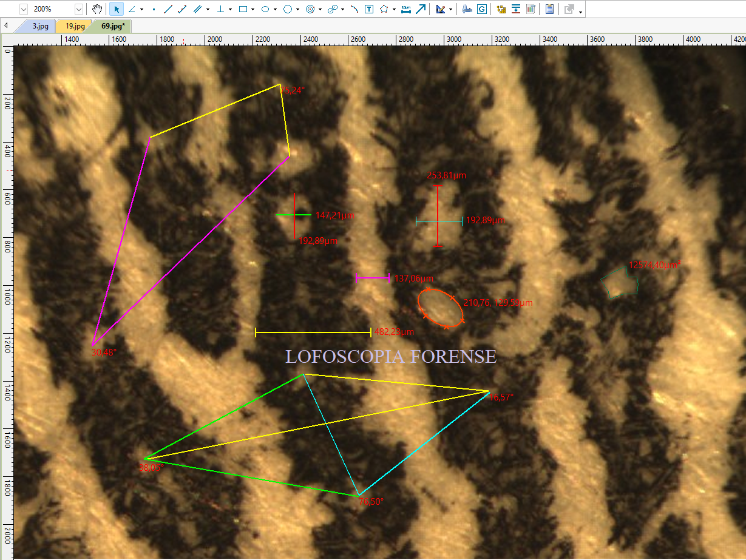Select the straight line measurement tool
This screenshot has width=746, height=560.
(168, 9)
